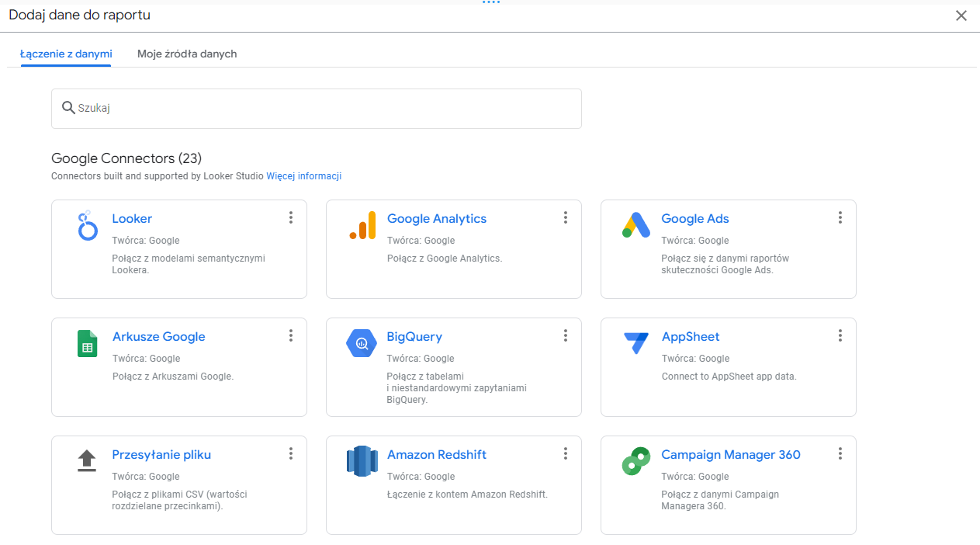This screenshot has height=545, width=980.
Task: Select the Google Analytics connector title
Action: [437, 219]
